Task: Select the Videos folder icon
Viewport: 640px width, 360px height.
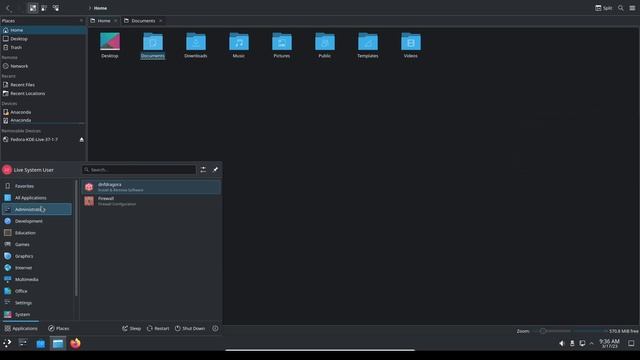Action: click(411, 45)
